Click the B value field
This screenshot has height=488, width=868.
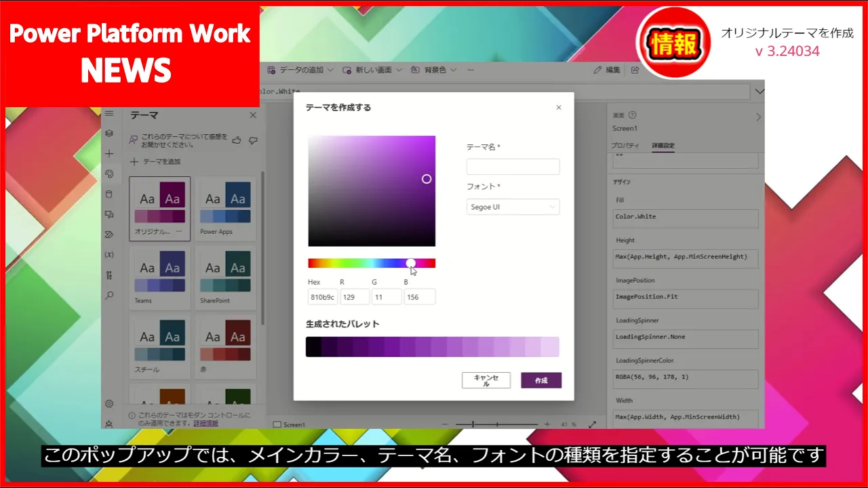(x=420, y=297)
